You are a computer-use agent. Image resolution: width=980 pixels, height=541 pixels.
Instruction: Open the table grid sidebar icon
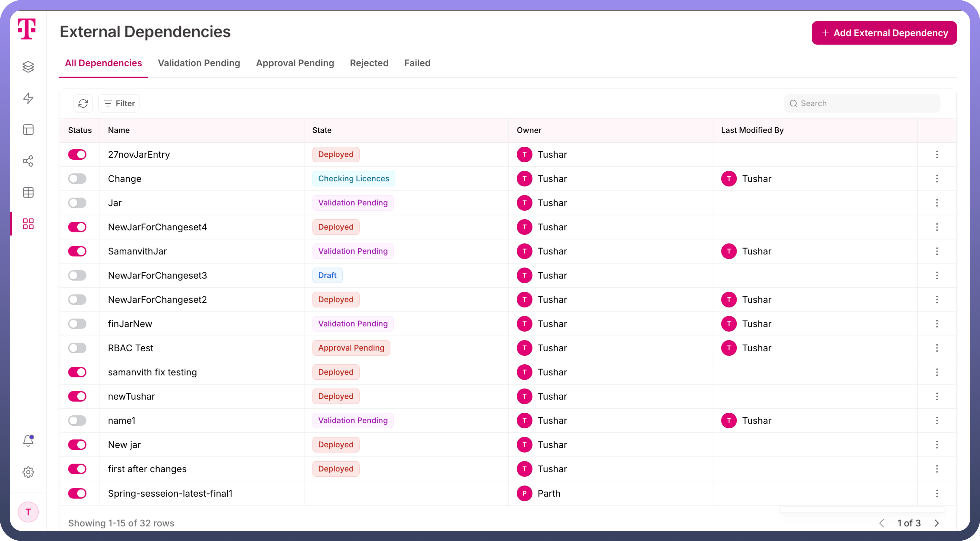pyautogui.click(x=28, y=192)
